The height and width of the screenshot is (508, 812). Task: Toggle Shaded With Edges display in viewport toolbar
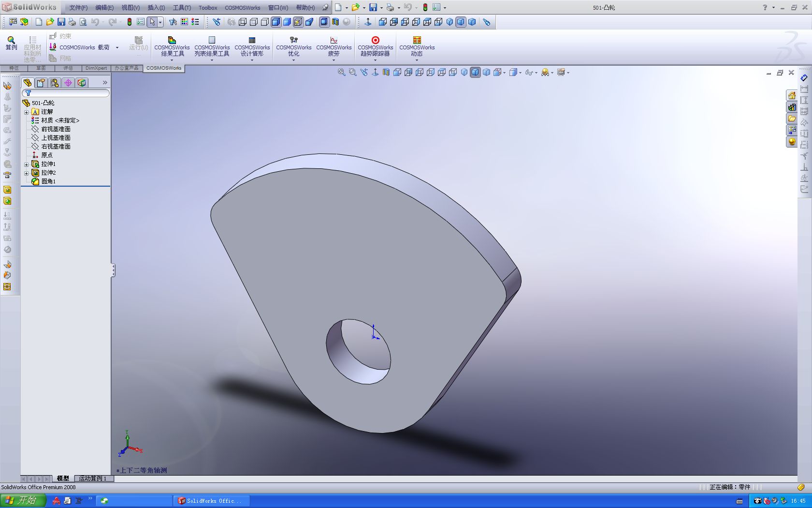(476, 73)
